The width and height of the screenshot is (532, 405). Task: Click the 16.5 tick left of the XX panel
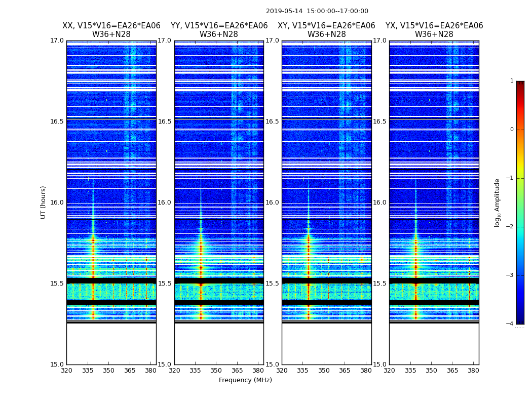[57, 121]
